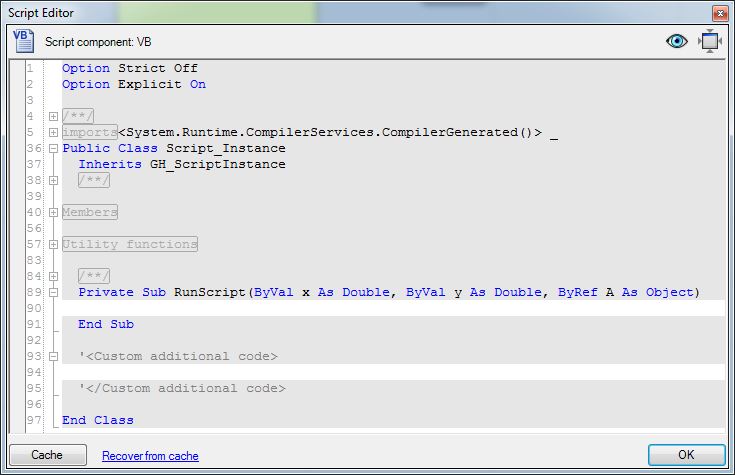Collapse the Custom additional code section
The height and width of the screenshot is (475, 735).
tap(53, 356)
